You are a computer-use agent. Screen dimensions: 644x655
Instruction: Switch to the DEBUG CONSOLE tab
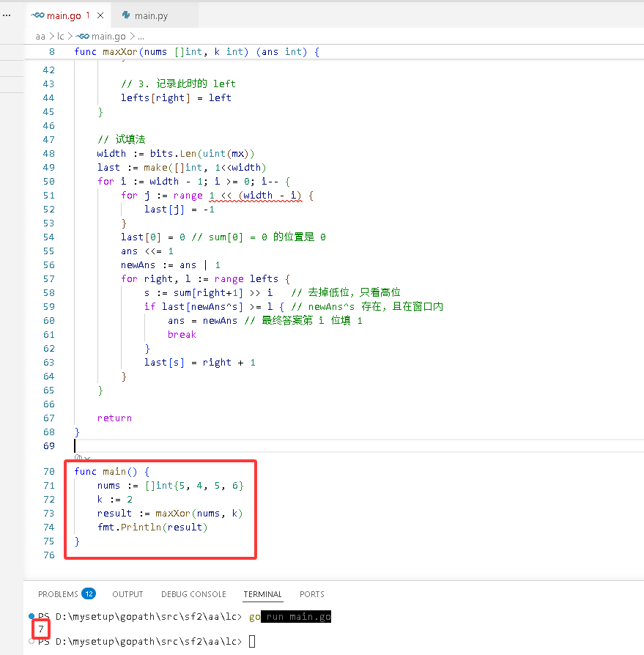tap(193, 594)
